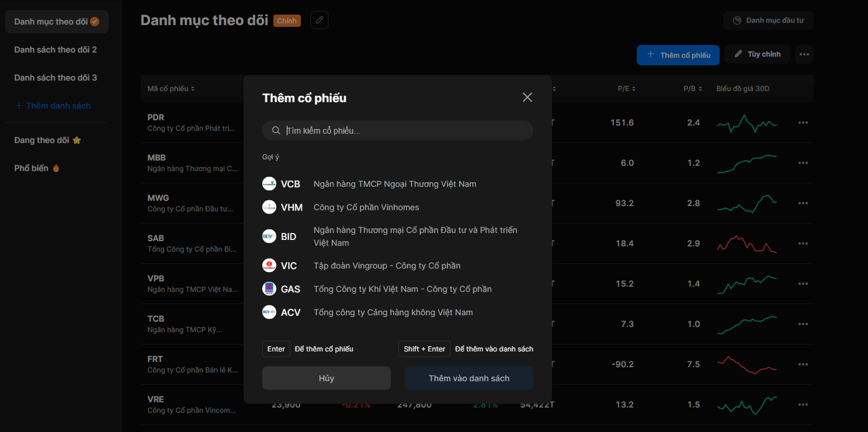This screenshot has height=432, width=868.
Task: Click the MBB 30-day price chart
Action: tap(747, 163)
